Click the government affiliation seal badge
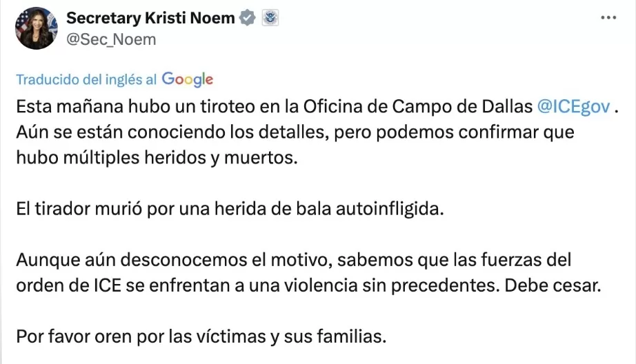The width and height of the screenshot is (636, 364). 269,19
